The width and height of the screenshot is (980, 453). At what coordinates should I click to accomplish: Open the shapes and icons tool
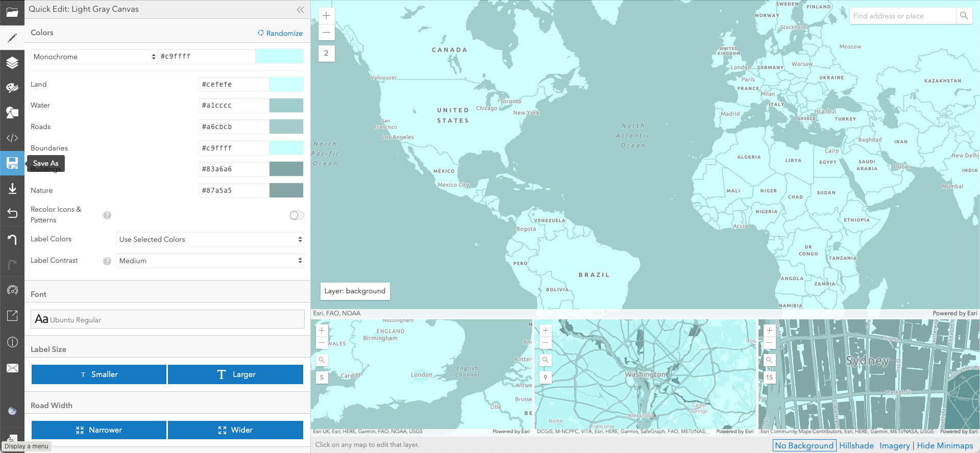tap(12, 113)
